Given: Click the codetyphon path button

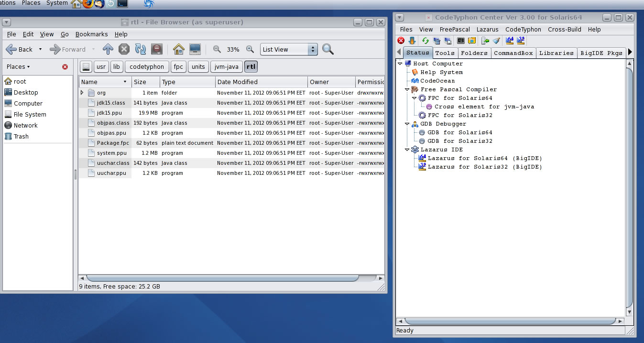Looking at the screenshot, I should click(x=147, y=67).
